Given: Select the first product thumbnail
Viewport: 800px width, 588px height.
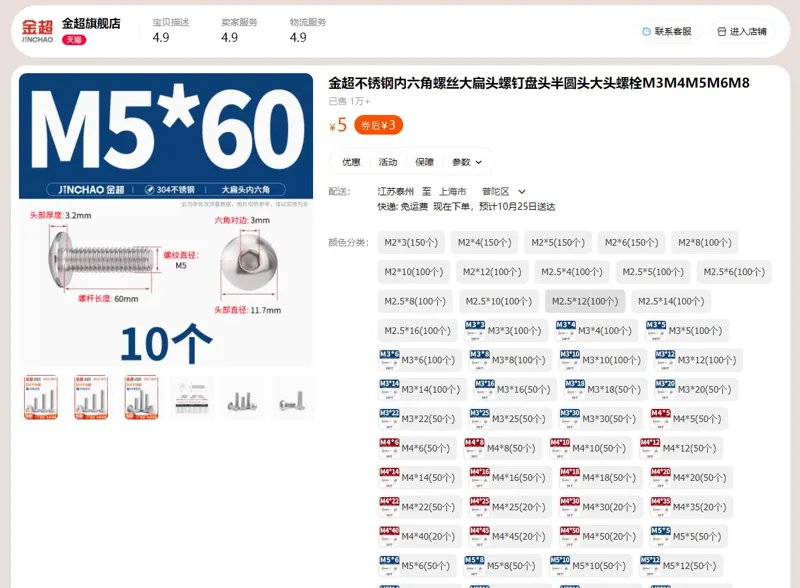Looking at the screenshot, I should tap(41, 398).
